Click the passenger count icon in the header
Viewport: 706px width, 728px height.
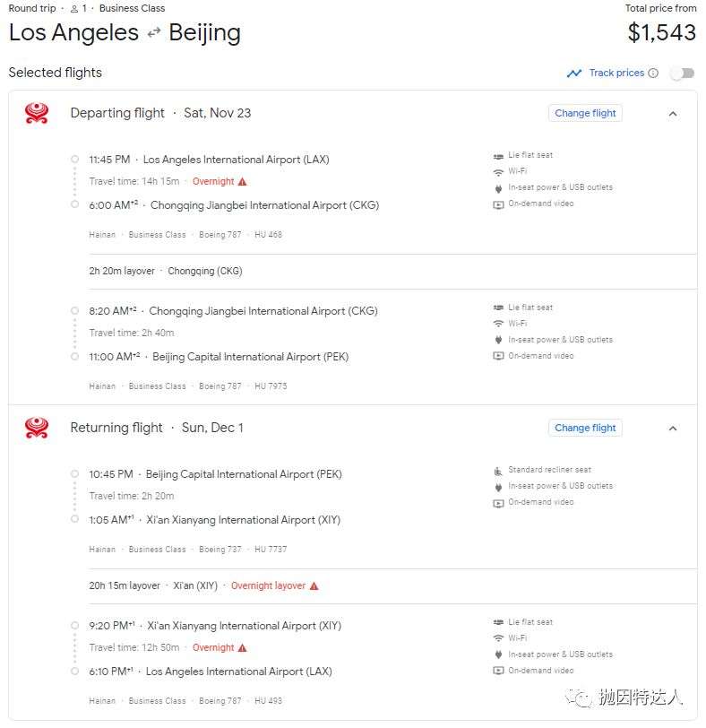(74, 9)
